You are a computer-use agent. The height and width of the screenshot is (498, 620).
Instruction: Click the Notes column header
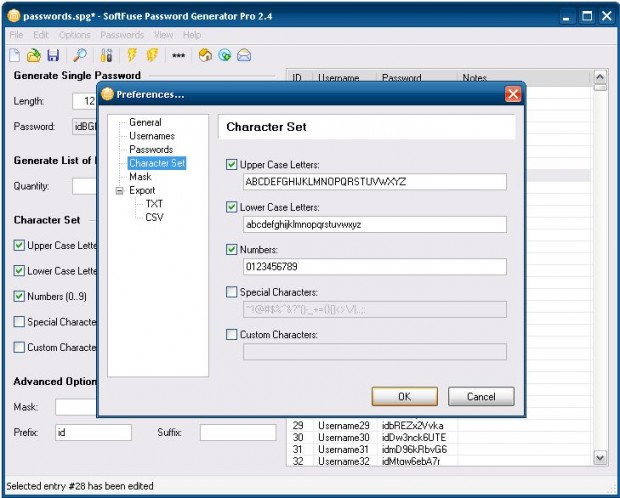click(524, 78)
